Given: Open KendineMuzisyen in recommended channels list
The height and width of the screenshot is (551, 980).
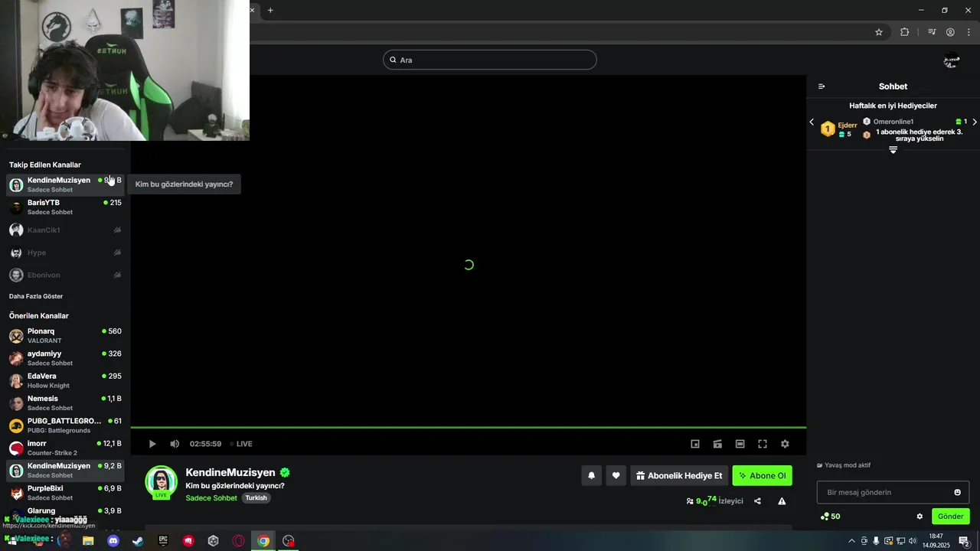Looking at the screenshot, I should click(65, 470).
